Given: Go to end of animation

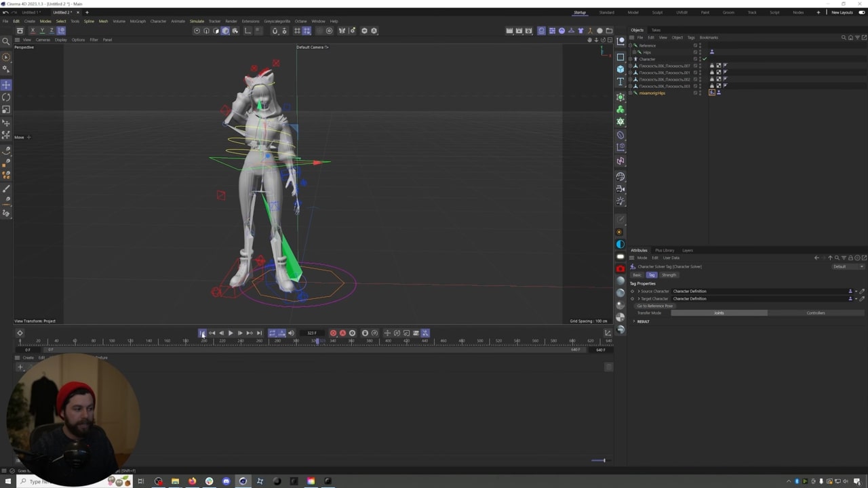Looking at the screenshot, I should [x=259, y=333].
